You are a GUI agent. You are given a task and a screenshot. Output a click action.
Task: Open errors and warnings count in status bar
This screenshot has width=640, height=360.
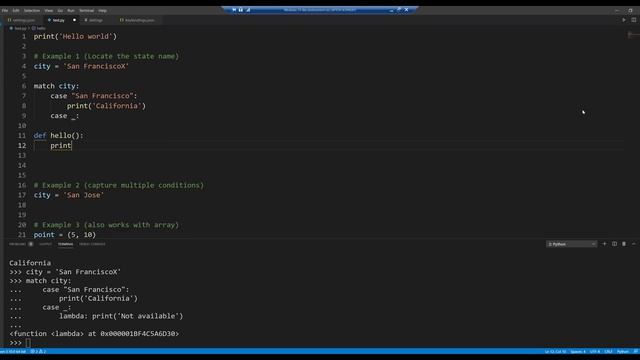click(38, 352)
